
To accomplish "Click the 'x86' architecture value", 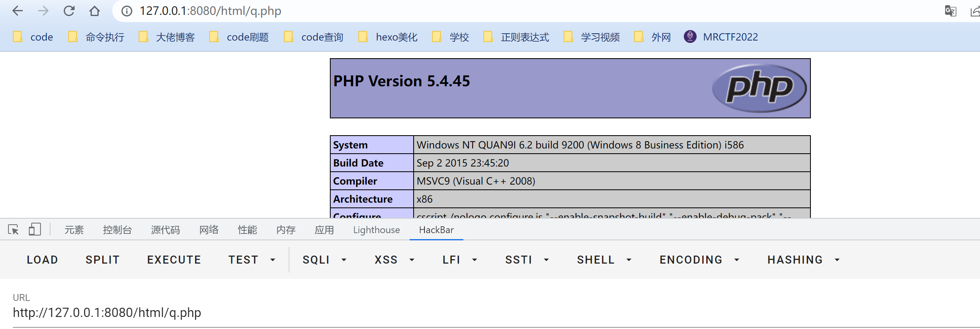I will point(424,199).
